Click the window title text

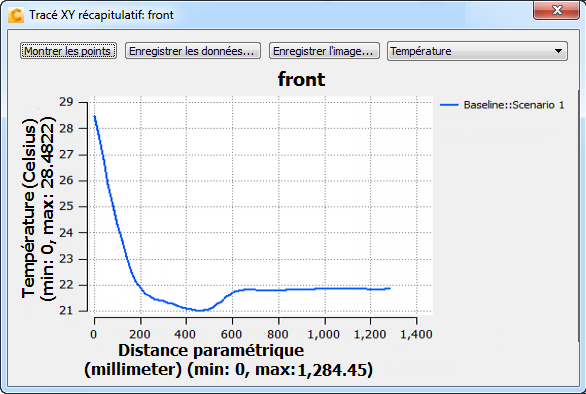coord(101,15)
